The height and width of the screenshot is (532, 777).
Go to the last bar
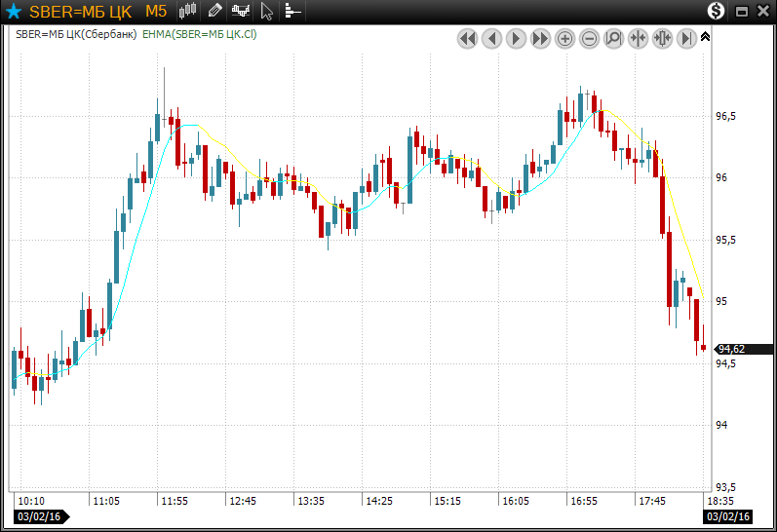[x=686, y=39]
